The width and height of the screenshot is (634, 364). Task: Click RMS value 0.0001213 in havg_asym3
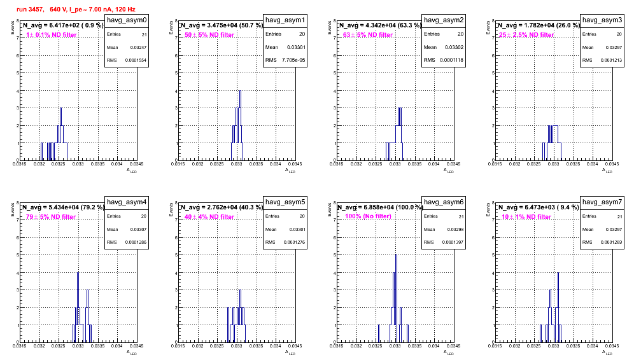pyautogui.click(x=611, y=60)
